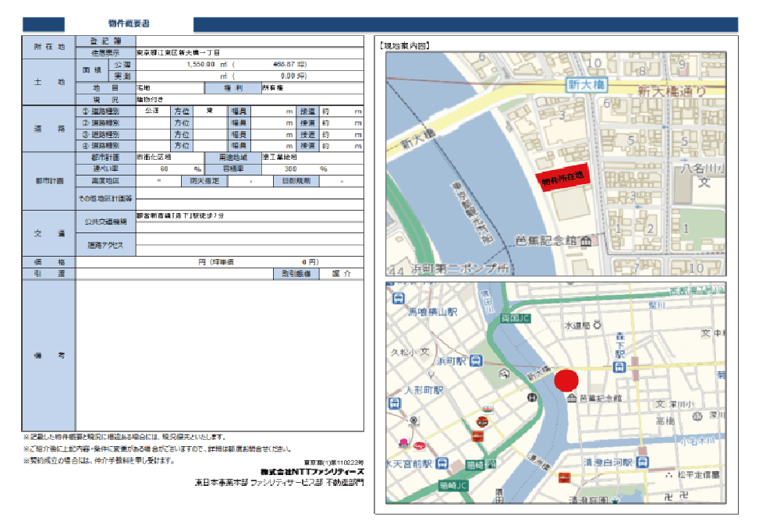Image resolution: width=759 pixels, height=532 pixels.
Task: Click the red 物件所在地 location label
Action: (566, 178)
